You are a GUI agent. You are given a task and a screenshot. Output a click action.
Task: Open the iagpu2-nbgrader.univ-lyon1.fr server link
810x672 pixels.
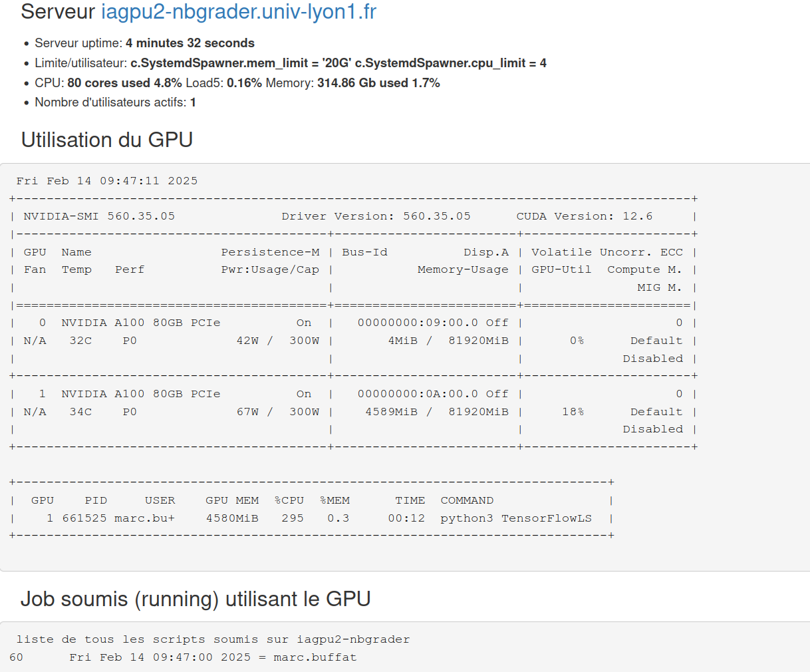pyautogui.click(x=238, y=12)
